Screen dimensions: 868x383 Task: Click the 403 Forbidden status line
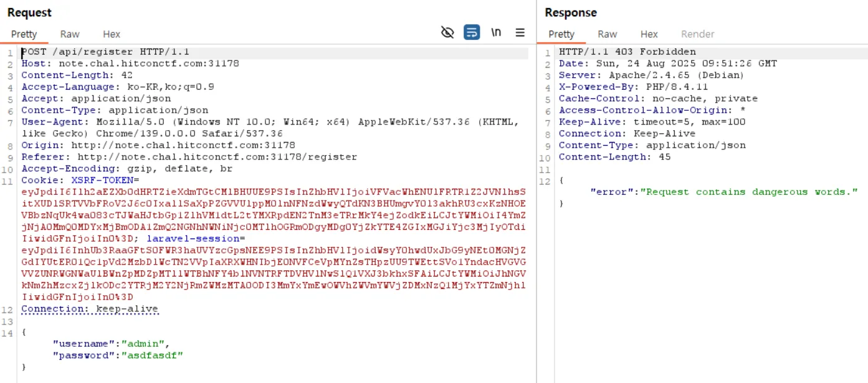point(627,52)
